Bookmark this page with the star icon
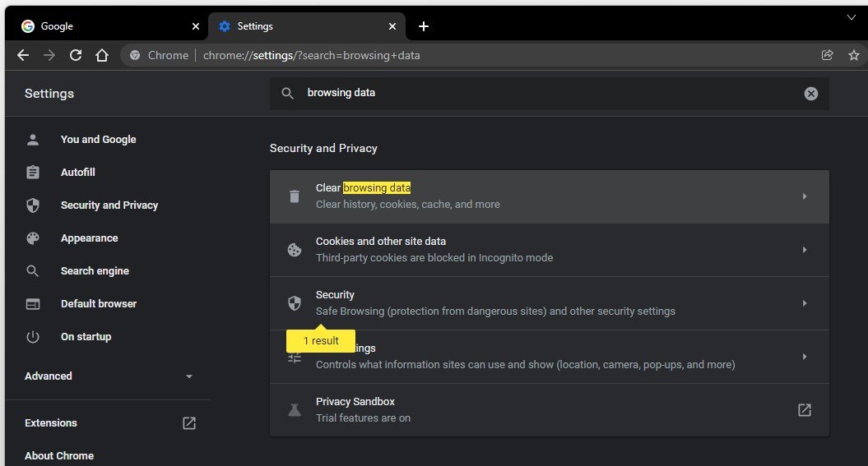 coord(853,55)
